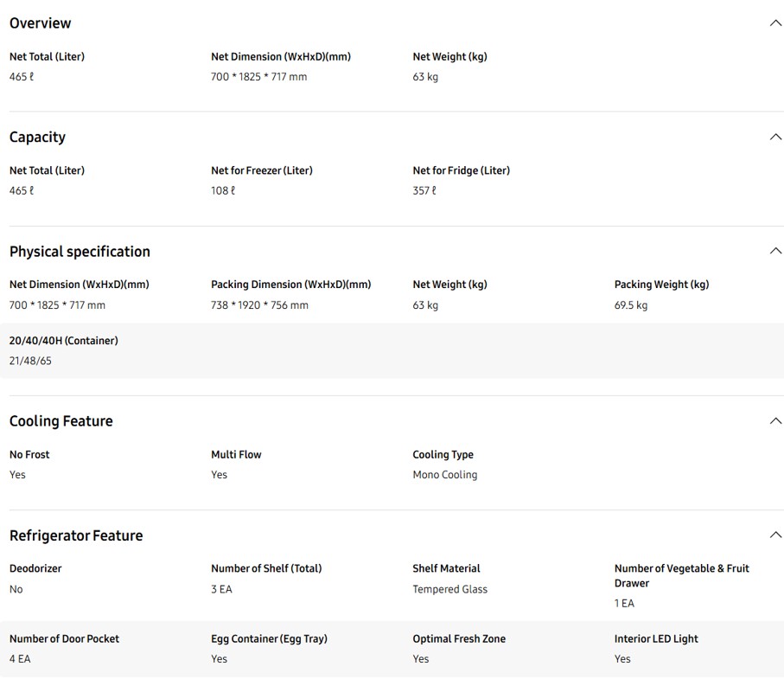The width and height of the screenshot is (784, 692).
Task: Click the Packing Dimension (WxHxD)(mm) label
Action: (290, 285)
